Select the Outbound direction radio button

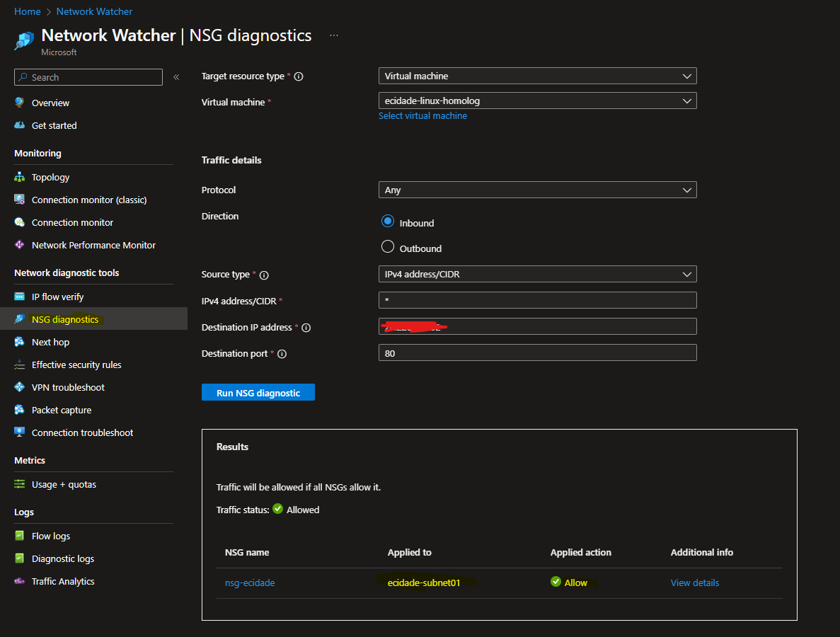387,246
